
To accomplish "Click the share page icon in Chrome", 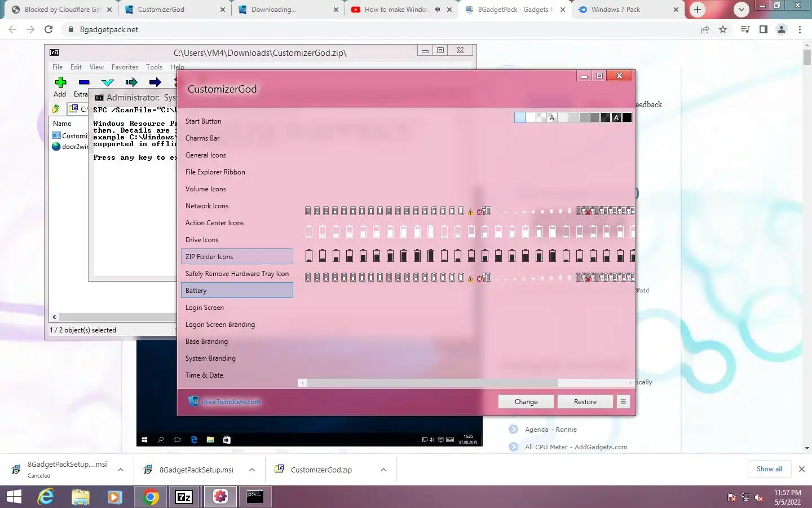I will pyautogui.click(x=705, y=29).
